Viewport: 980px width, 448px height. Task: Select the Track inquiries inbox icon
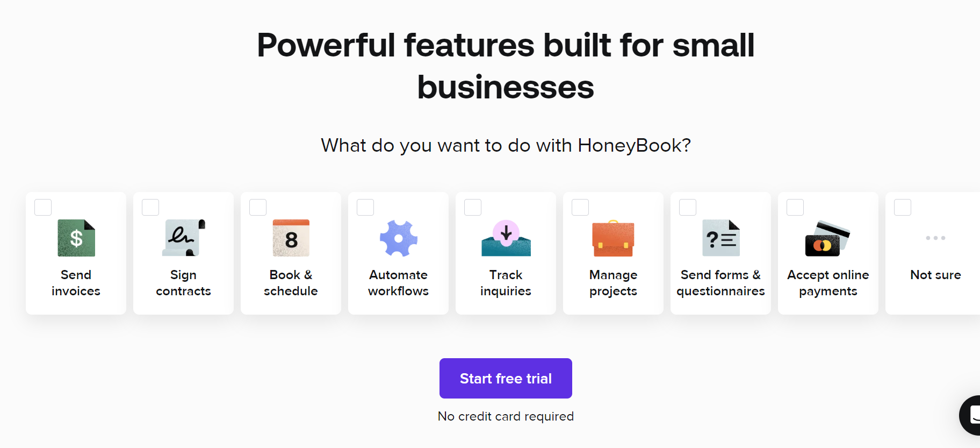tap(506, 238)
